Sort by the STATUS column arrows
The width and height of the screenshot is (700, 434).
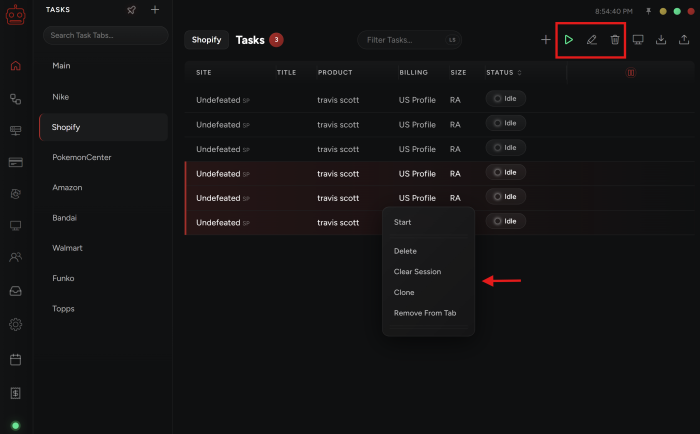[520, 72]
